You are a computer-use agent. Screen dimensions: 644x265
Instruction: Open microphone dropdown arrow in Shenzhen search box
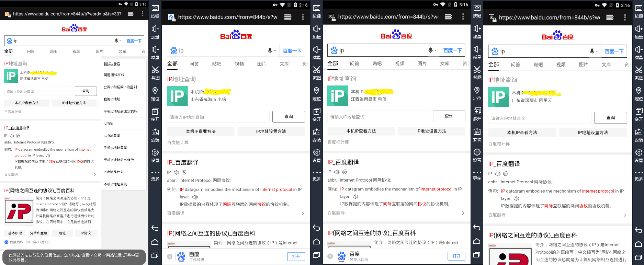(x=597, y=51)
